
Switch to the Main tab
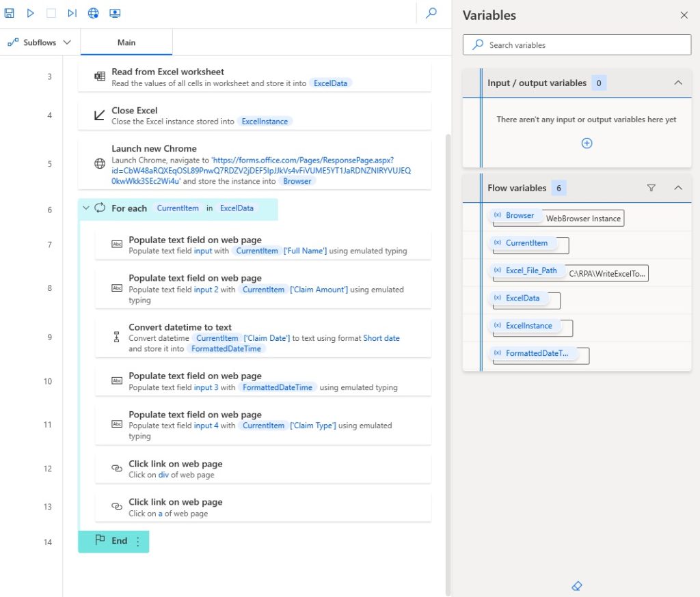tap(126, 42)
